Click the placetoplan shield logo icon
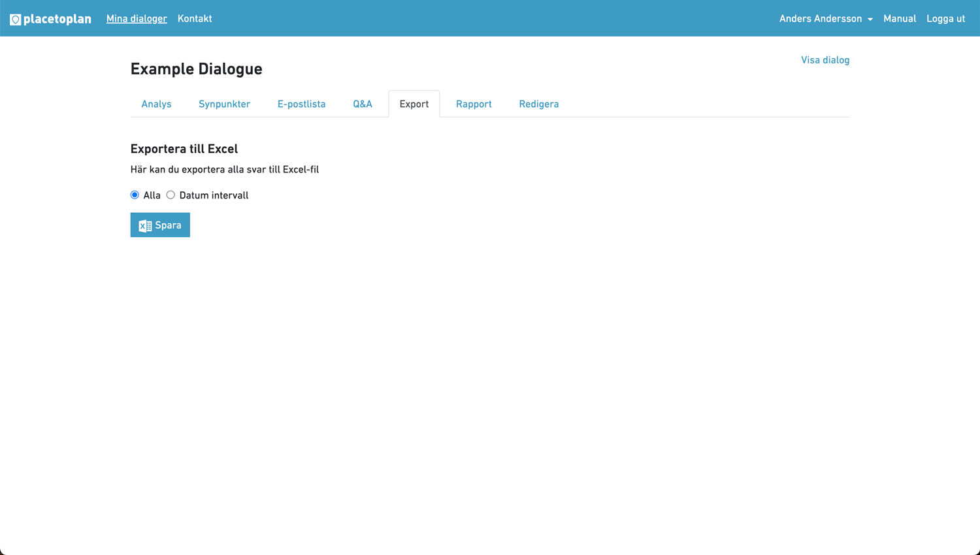Viewport: 980px width, 555px height. click(16, 20)
